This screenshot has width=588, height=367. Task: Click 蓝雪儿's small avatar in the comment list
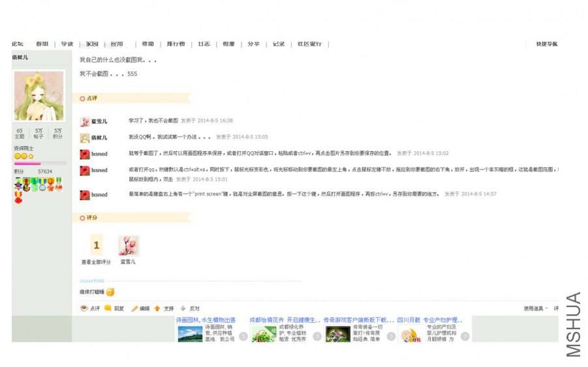click(85, 121)
